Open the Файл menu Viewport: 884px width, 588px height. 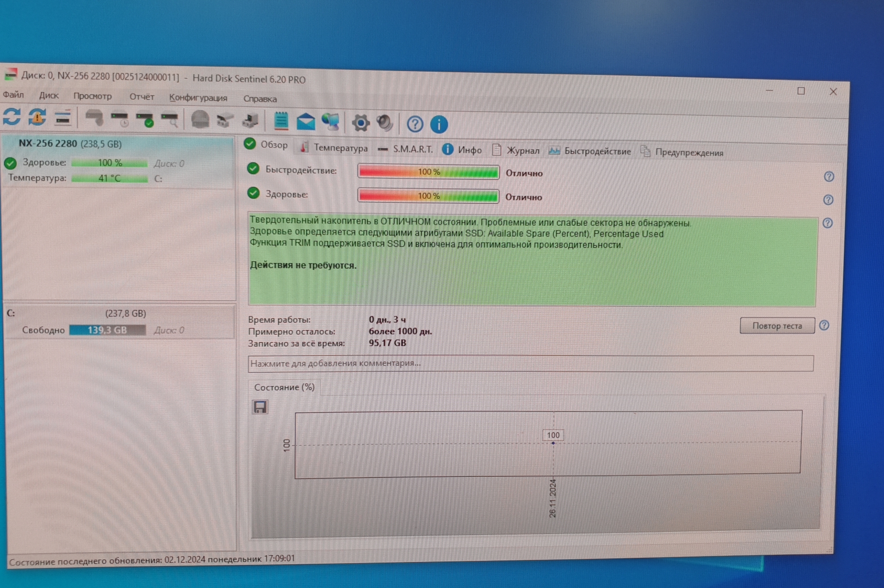(x=13, y=95)
